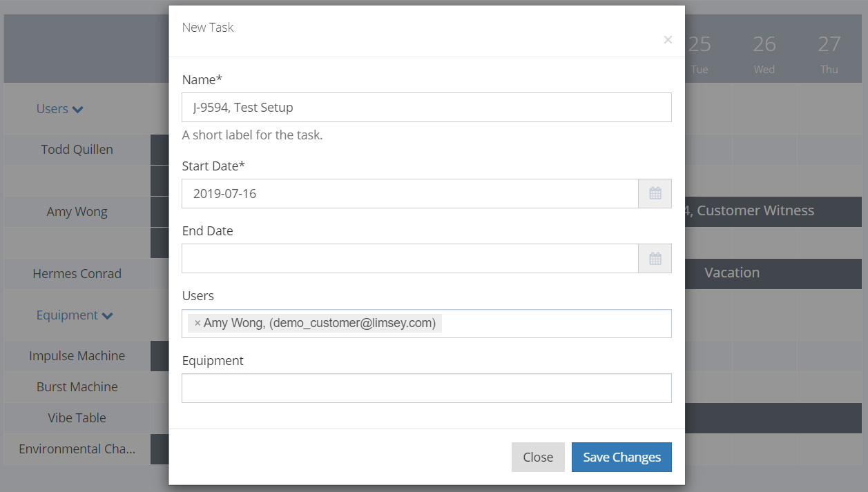Image resolution: width=868 pixels, height=492 pixels.
Task: Remove Amy Wong from Users field
Action: point(197,324)
